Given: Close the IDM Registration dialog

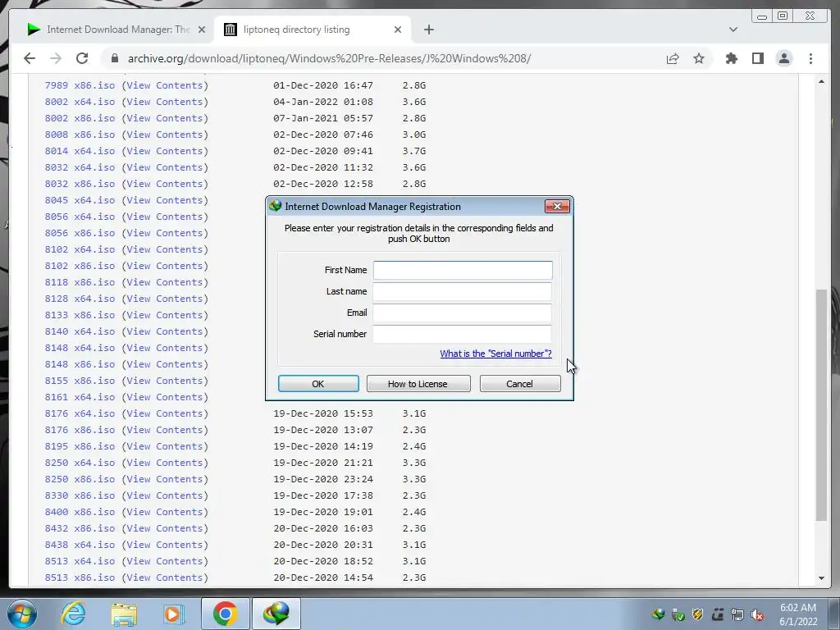Looking at the screenshot, I should pos(557,206).
